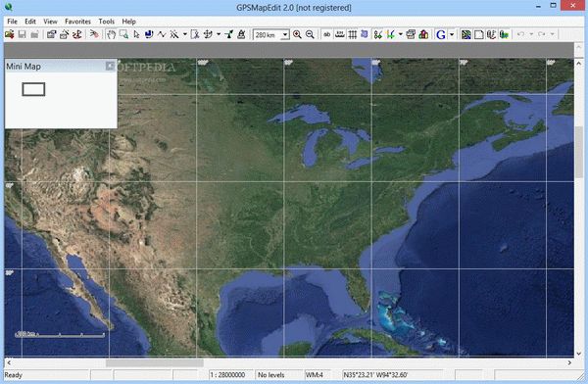Expand the Undo history dropdown arrow

pyautogui.click(x=531, y=34)
